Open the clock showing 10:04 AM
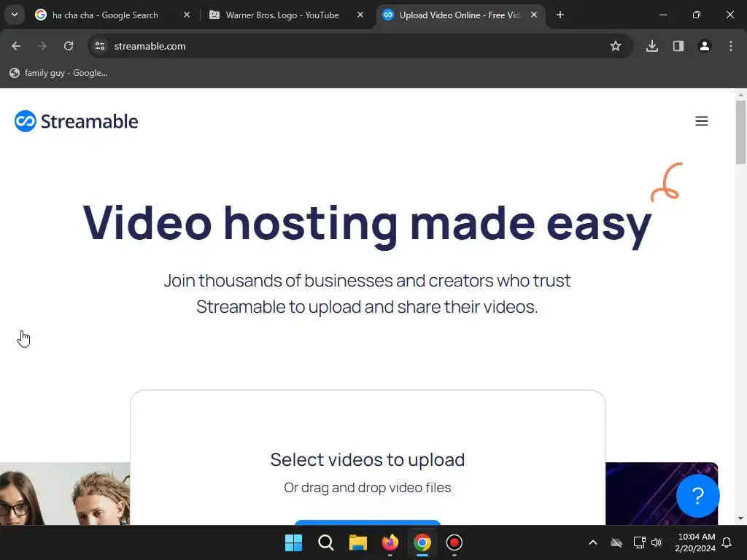The height and width of the screenshot is (560, 747). (695, 542)
